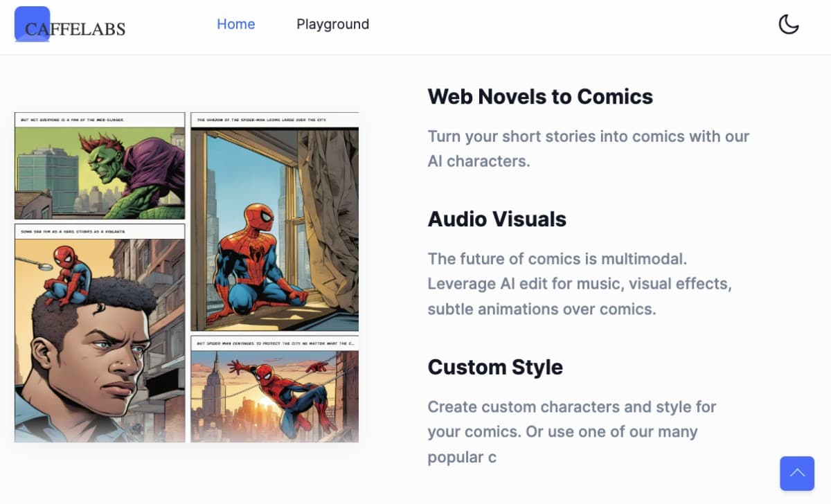Image resolution: width=831 pixels, height=504 pixels.
Task: Select the Spider-Man swinging at sunset panel
Action: tap(275, 396)
